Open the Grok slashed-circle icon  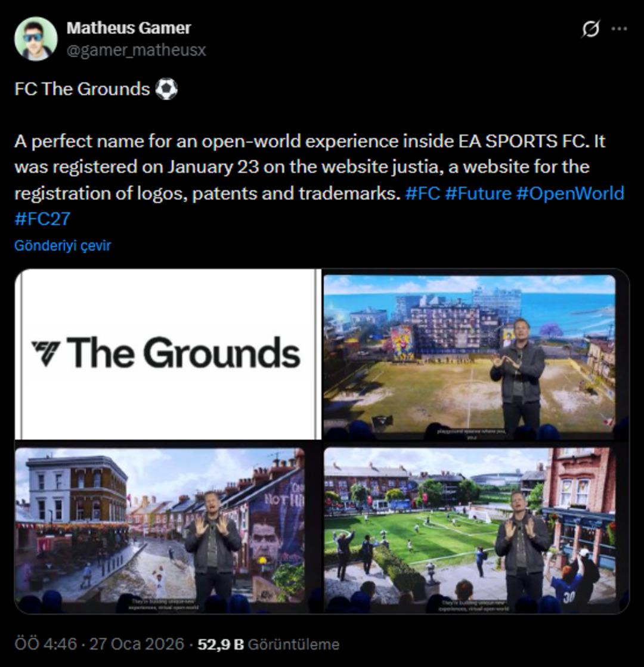(x=591, y=29)
